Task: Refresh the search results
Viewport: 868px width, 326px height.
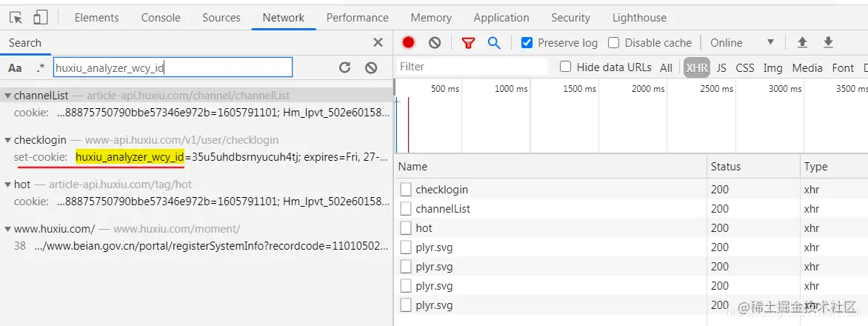Action: [x=344, y=67]
